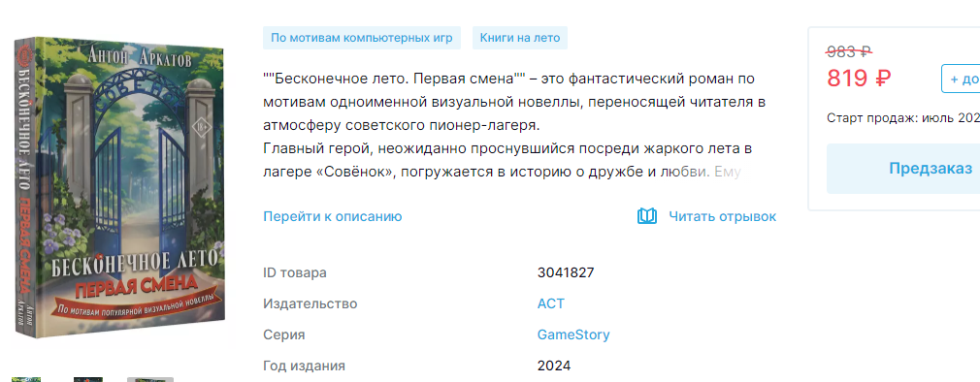
Task: Click the outlined plus button next to price
Action: click(961, 79)
